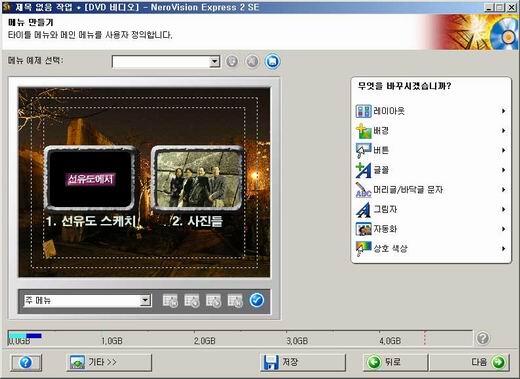
Task: Select the 머리글/바닥글 문자 menu entry
Action: [431, 190]
